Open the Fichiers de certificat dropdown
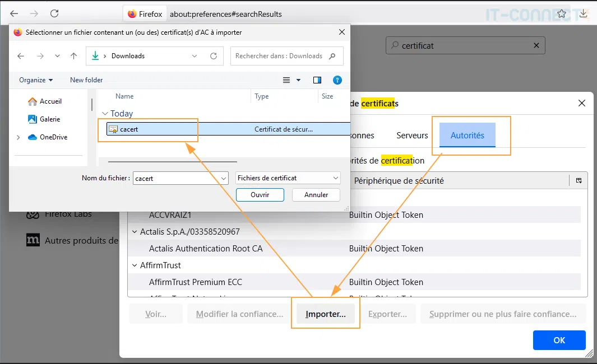The height and width of the screenshot is (364, 597). click(288, 178)
